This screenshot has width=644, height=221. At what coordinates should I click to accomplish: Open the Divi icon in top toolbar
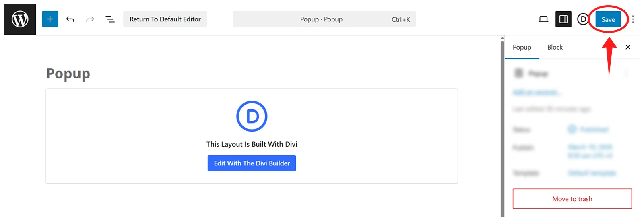[582, 19]
